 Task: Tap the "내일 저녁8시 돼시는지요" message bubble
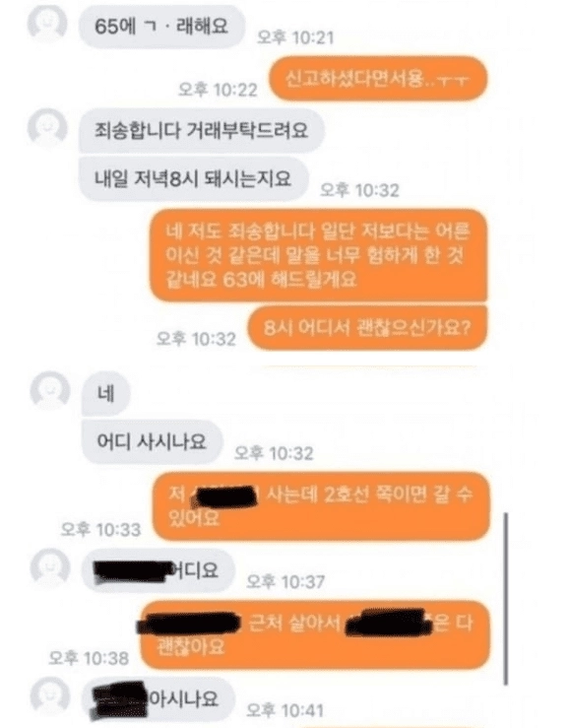point(194,178)
